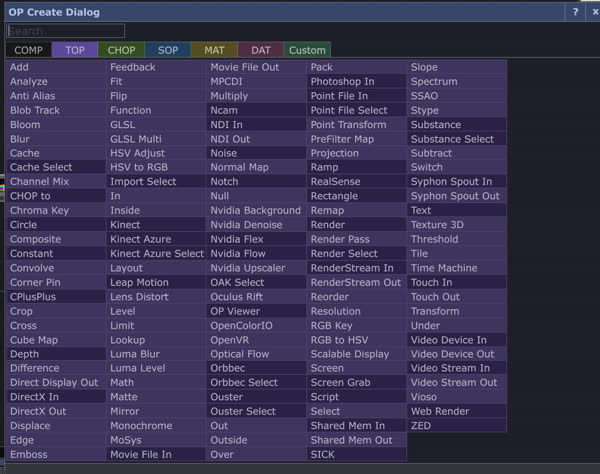
Task: Switch to the COMP operator tab
Action: pos(28,50)
